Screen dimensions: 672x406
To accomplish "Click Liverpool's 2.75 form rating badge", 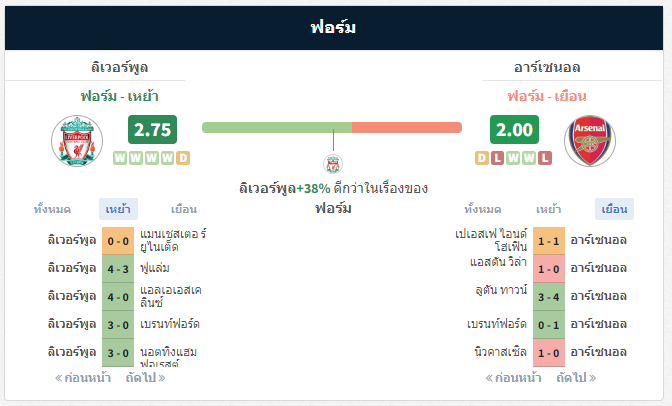I will [x=152, y=129].
